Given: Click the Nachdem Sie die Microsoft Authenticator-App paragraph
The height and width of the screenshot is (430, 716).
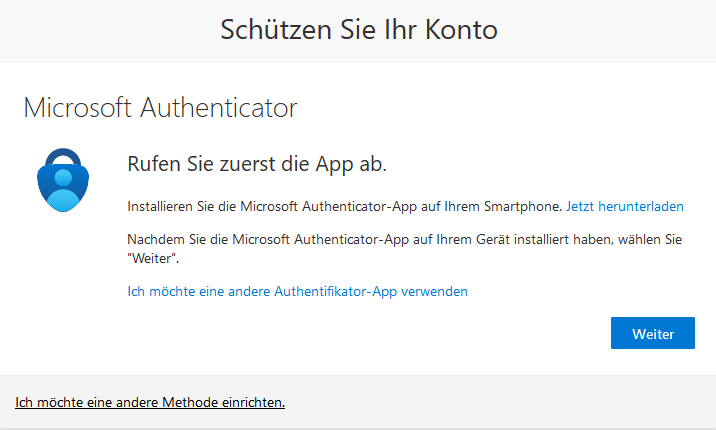Looking at the screenshot, I should [x=405, y=249].
